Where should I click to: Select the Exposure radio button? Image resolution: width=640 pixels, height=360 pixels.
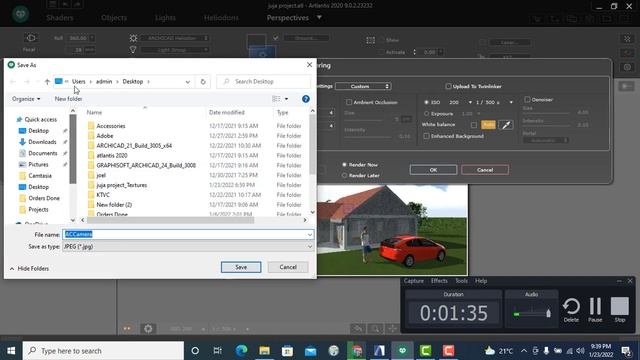[426, 113]
